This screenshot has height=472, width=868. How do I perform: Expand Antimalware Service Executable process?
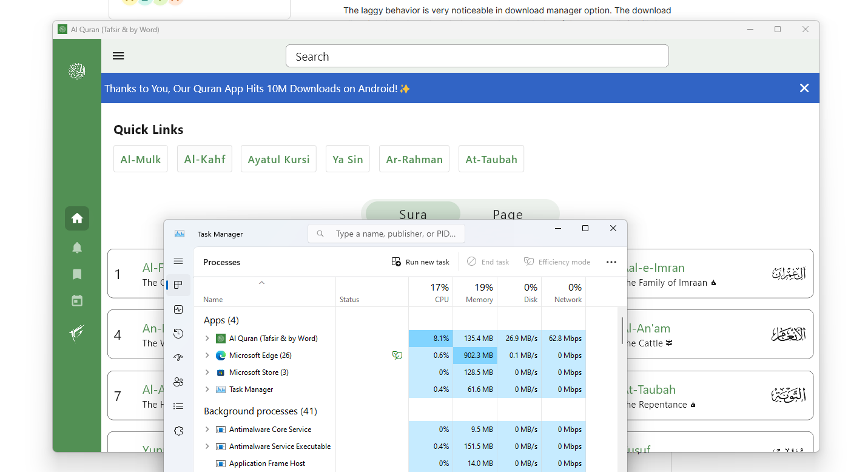coord(207,447)
